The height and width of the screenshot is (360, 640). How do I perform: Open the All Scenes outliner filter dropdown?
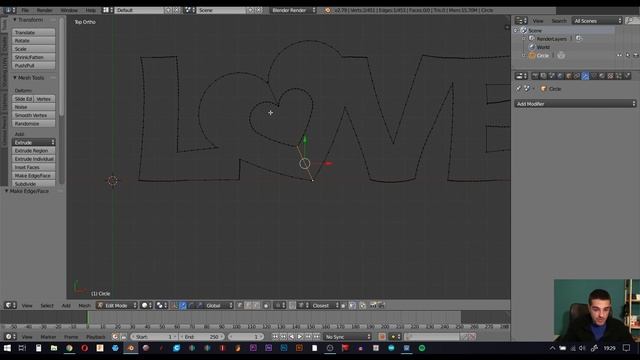tap(597, 20)
